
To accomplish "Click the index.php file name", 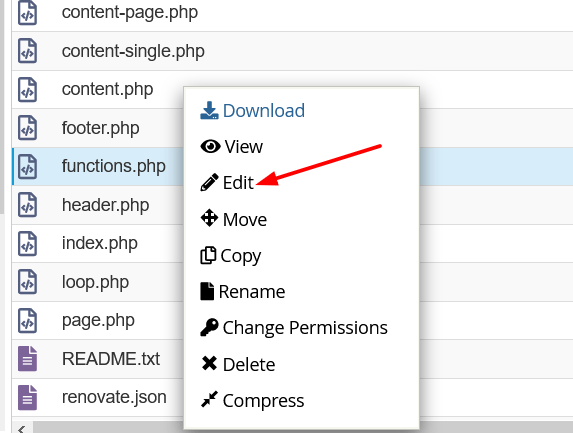I will [x=100, y=243].
